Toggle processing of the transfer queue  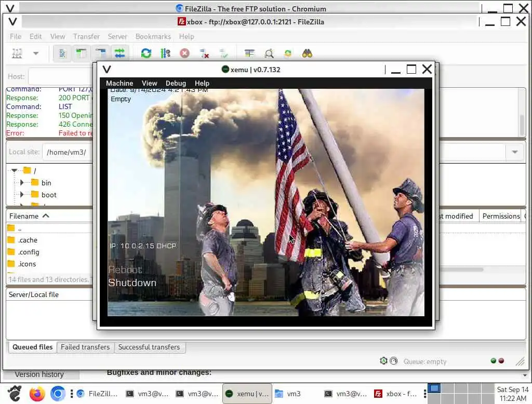166,53
